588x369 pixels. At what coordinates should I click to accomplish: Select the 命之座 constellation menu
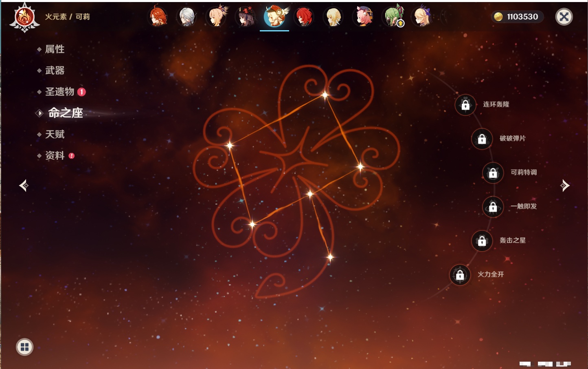tap(65, 113)
